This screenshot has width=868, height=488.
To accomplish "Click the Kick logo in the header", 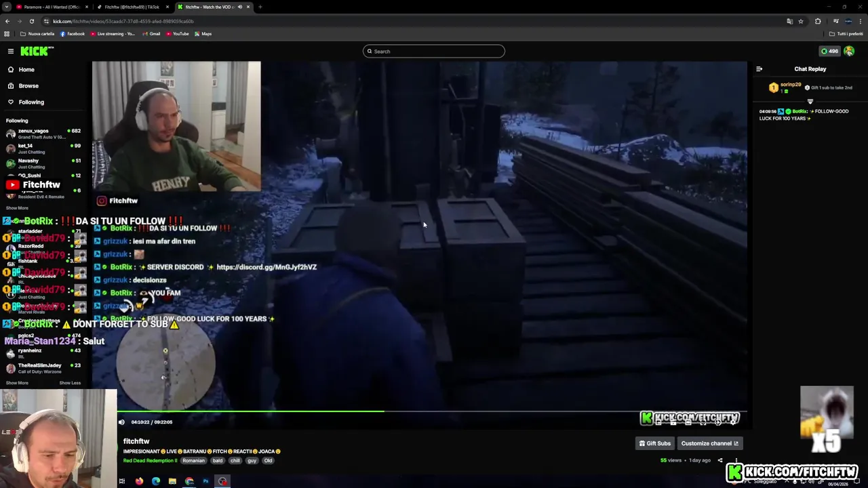I will [37, 51].
